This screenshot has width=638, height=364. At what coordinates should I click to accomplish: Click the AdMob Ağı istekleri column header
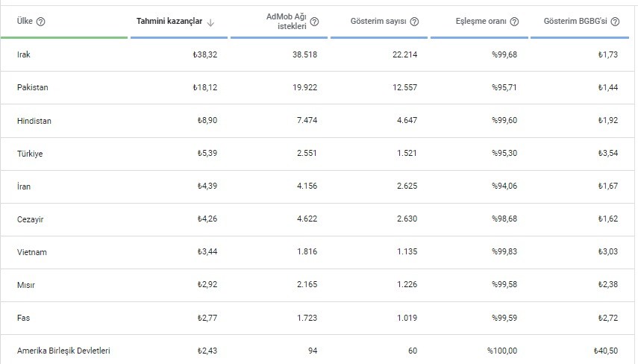point(287,22)
